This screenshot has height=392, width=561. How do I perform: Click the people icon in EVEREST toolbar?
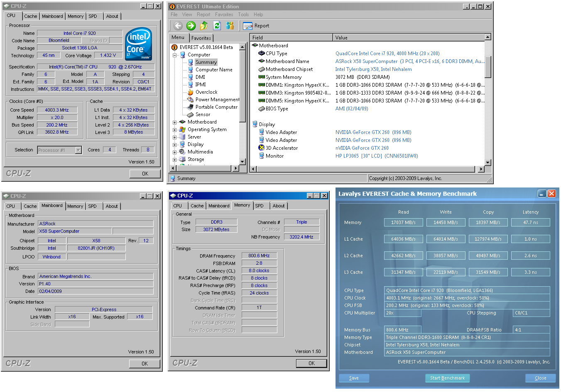[230, 26]
